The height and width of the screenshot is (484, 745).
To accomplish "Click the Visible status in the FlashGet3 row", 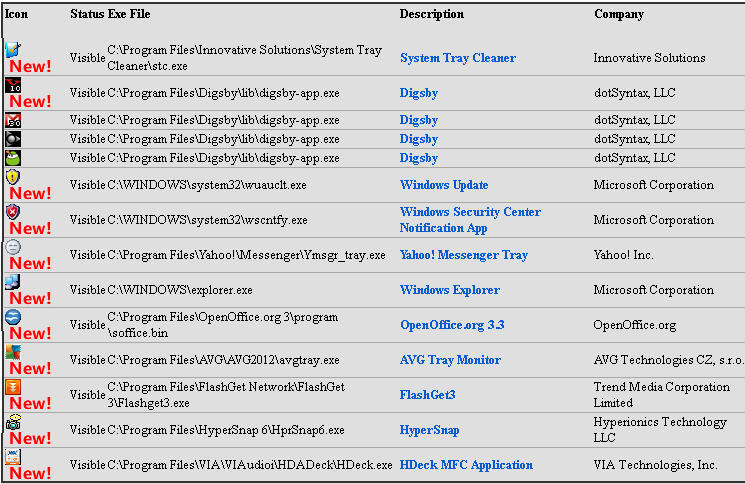I will 87,395.
